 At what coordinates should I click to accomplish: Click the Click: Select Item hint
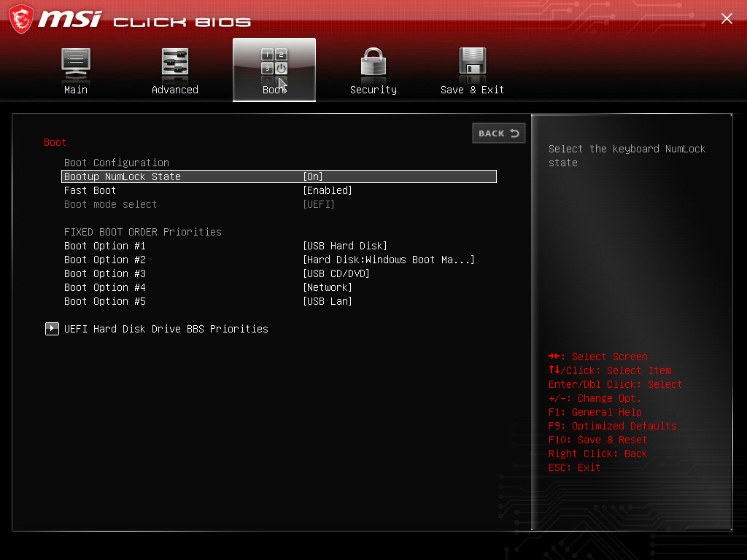610,370
